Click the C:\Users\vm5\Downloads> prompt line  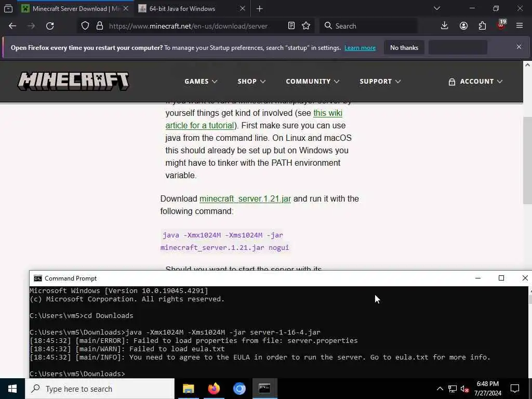point(77,374)
